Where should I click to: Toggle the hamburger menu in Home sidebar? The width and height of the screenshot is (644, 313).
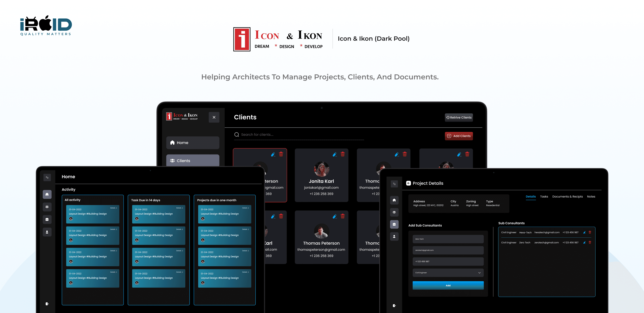click(x=47, y=177)
